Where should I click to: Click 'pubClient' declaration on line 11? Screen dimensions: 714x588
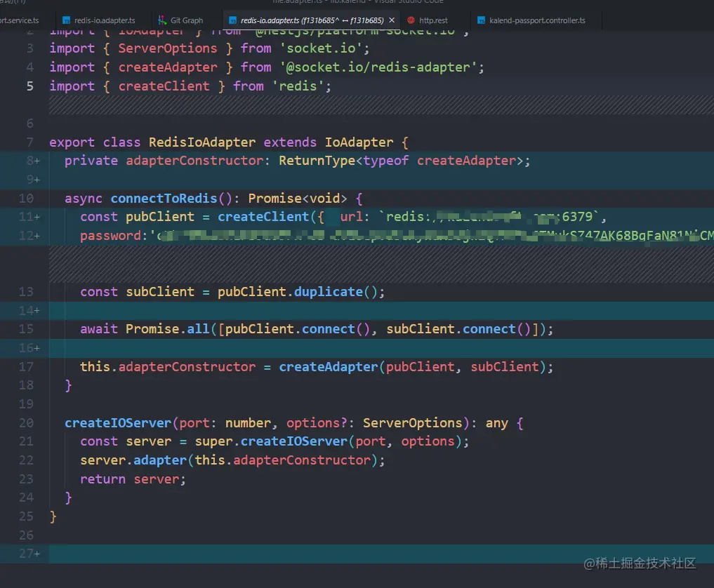160,217
